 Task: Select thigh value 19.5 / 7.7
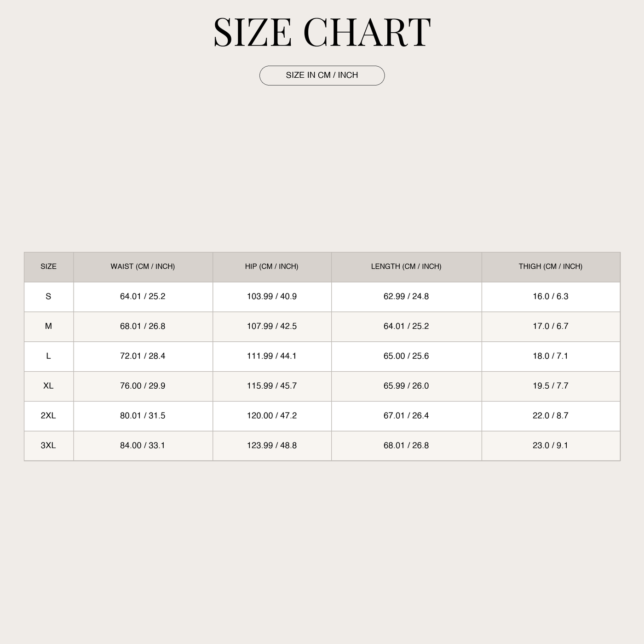pos(551,386)
